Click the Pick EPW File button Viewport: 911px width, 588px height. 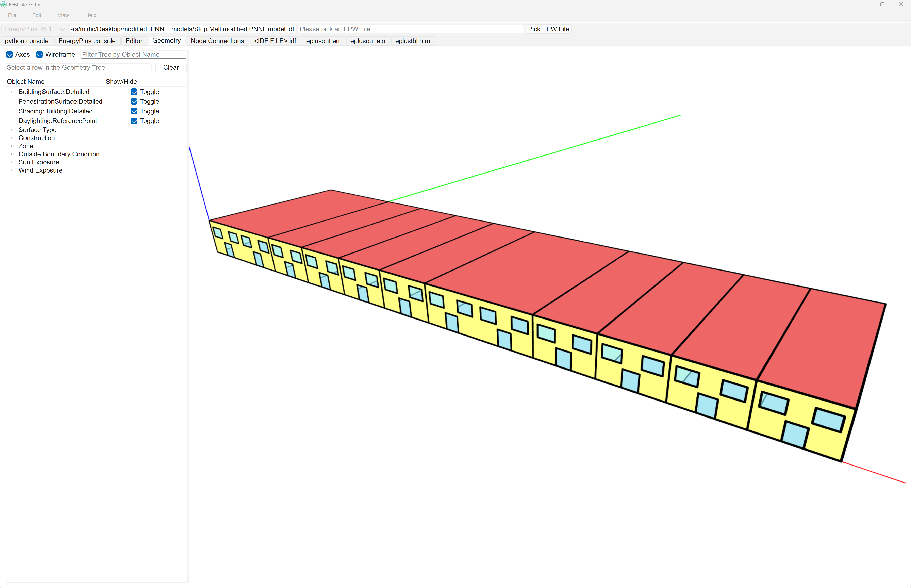(548, 29)
